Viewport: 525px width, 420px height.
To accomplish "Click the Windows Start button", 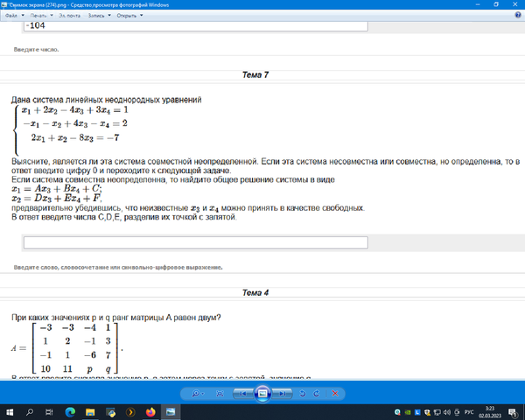I will pyautogui.click(x=8, y=411).
